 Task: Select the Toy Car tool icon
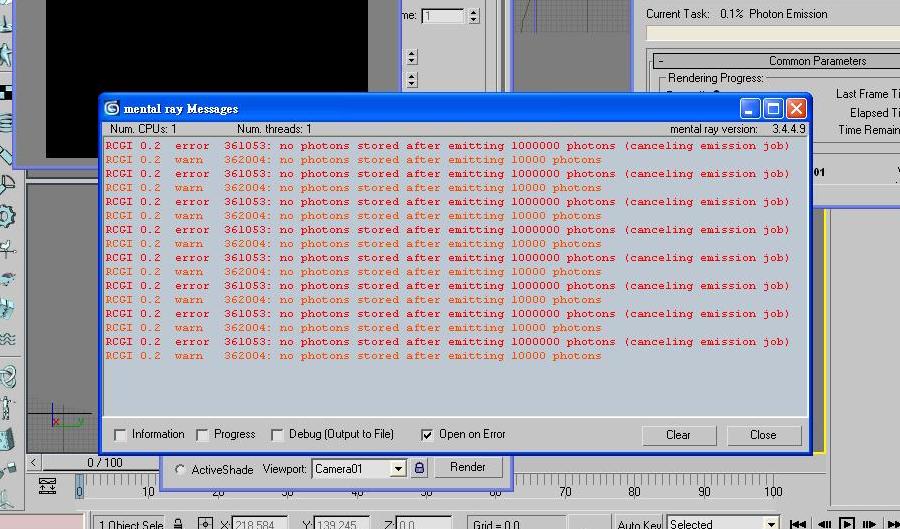click(7, 279)
